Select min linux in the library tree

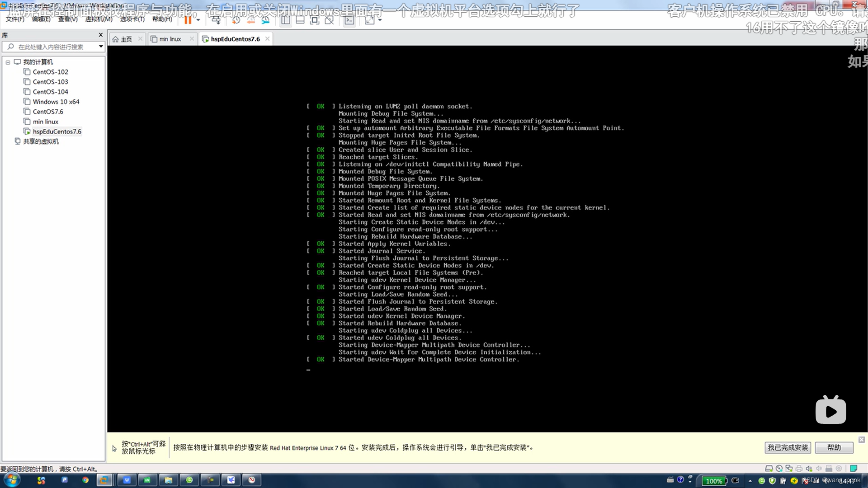(x=45, y=122)
